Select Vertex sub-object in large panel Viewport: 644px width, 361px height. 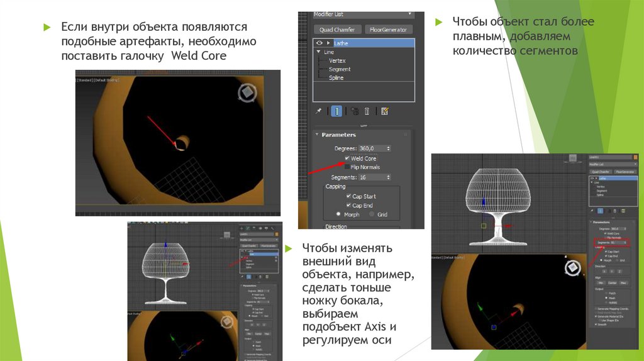(x=337, y=60)
